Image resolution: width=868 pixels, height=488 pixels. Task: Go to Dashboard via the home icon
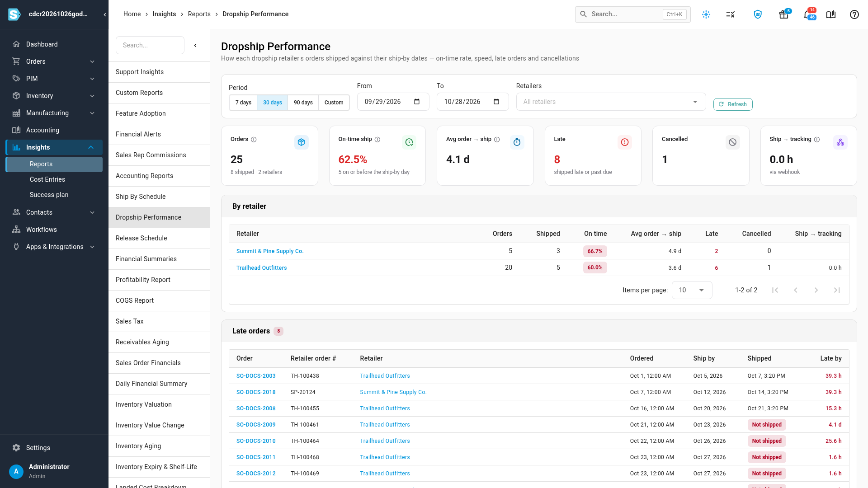[16, 44]
